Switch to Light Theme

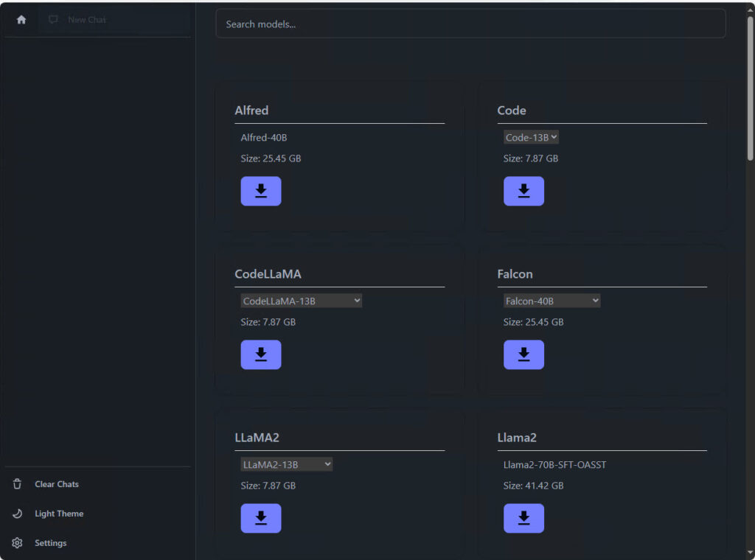point(59,514)
